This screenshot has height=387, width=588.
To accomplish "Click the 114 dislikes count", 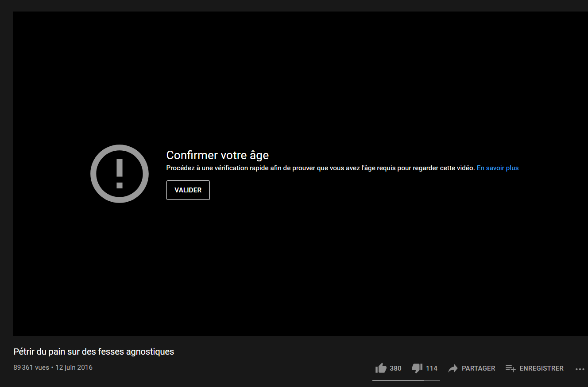I will pyautogui.click(x=432, y=368).
